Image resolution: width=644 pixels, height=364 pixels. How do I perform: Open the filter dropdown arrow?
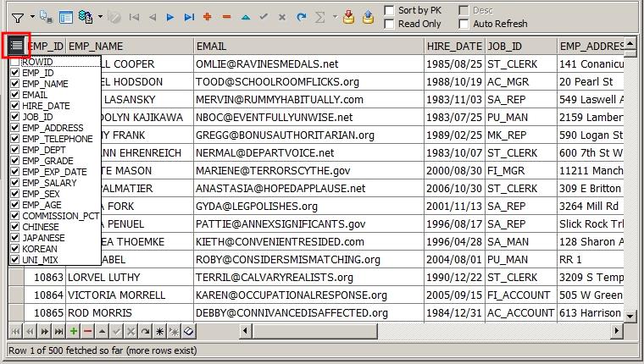[x=32, y=17]
